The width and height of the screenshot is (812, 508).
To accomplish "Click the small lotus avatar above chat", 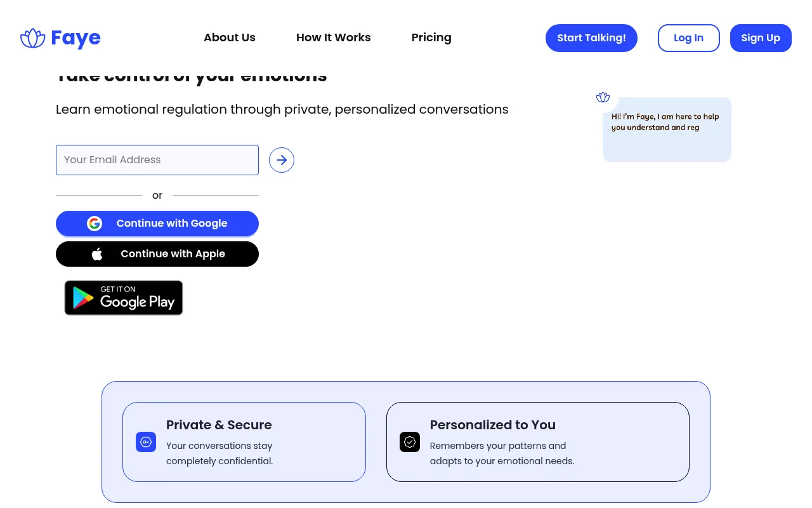I will pyautogui.click(x=603, y=97).
